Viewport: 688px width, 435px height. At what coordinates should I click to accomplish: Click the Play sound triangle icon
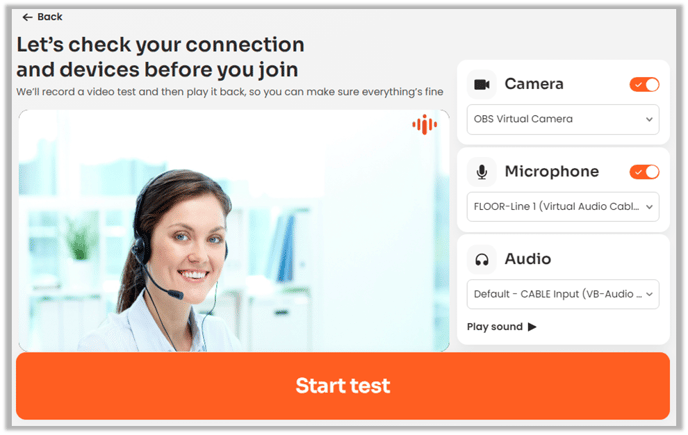pyautogui.click(x=532, y=327)
